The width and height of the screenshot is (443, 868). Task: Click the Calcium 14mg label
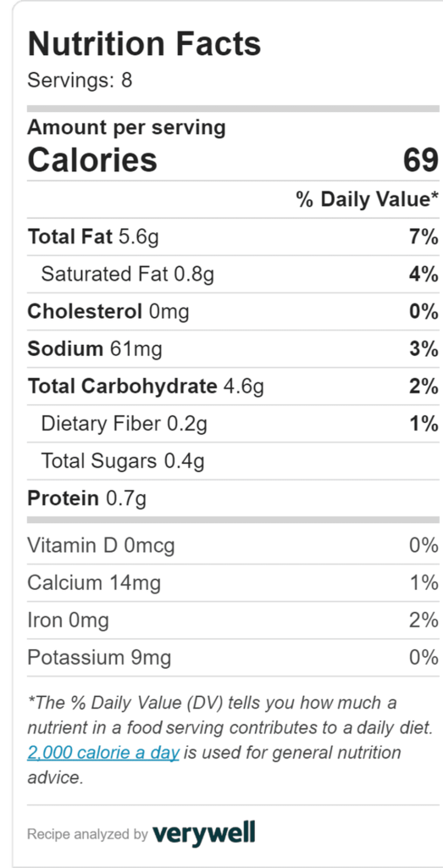tap(94, 583)
